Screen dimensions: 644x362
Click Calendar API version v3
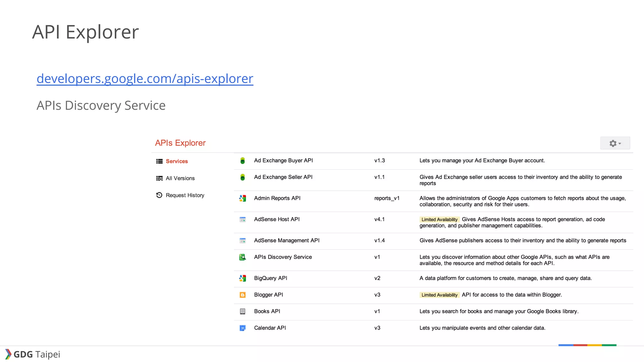[x=377, y=328]
